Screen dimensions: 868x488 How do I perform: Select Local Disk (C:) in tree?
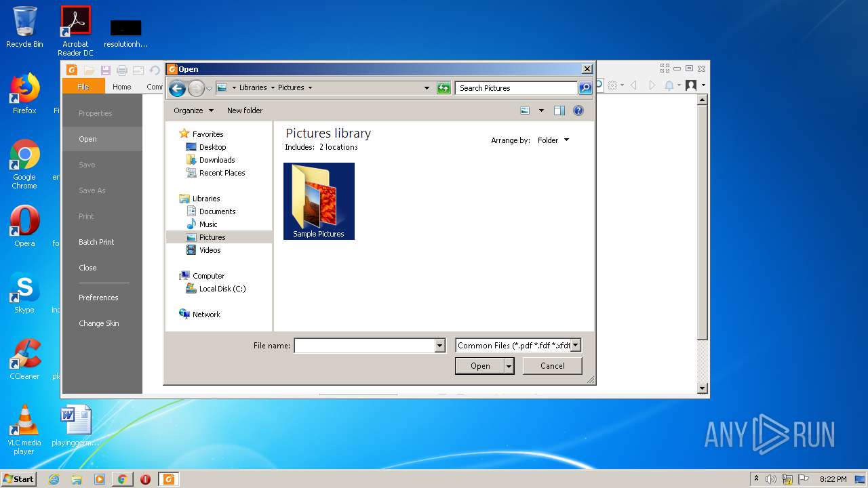tap(222, 289)
